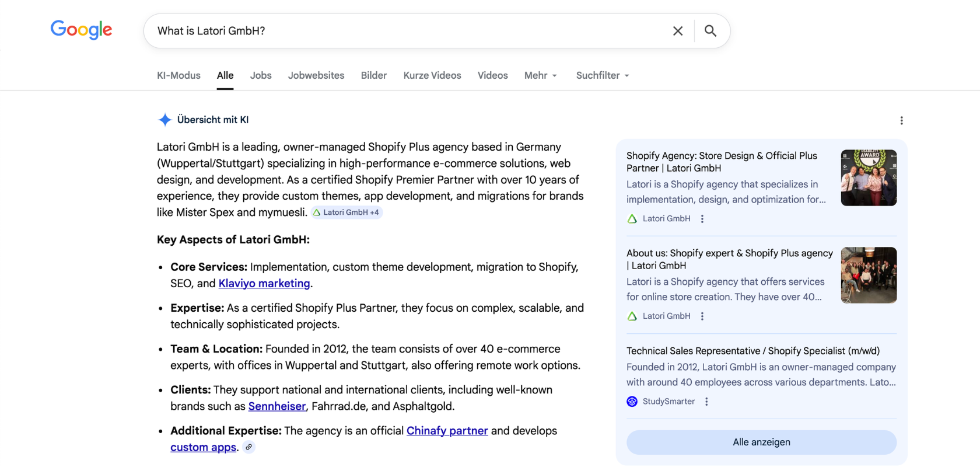980x467 pixels.
Task: Click Latori favicon under Shopify Agency result
Action: pyautogui.click(x=632, y=219)
